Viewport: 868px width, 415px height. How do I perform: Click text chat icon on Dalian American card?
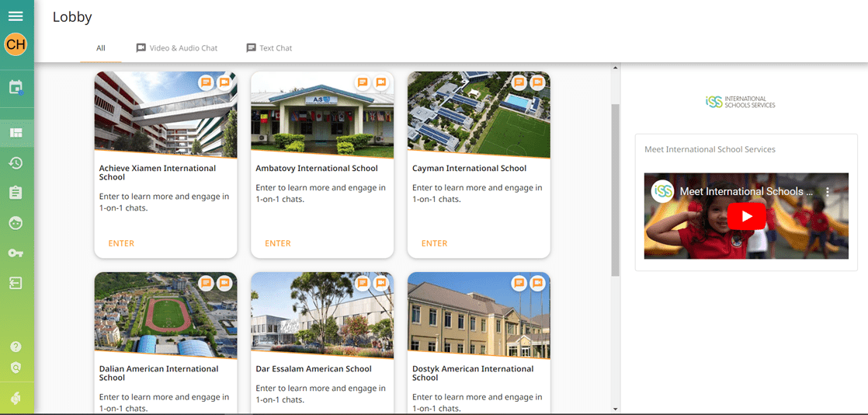click(x=206, y=283)
